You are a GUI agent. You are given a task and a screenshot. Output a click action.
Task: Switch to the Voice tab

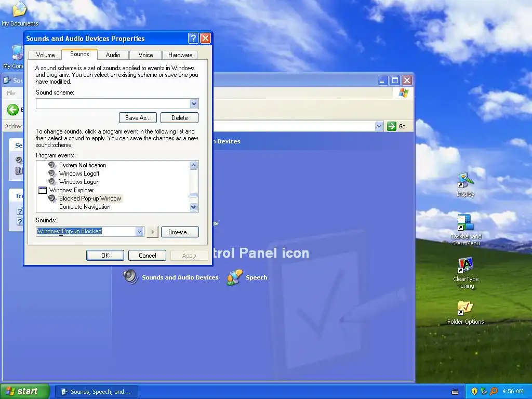pos(145,55)
